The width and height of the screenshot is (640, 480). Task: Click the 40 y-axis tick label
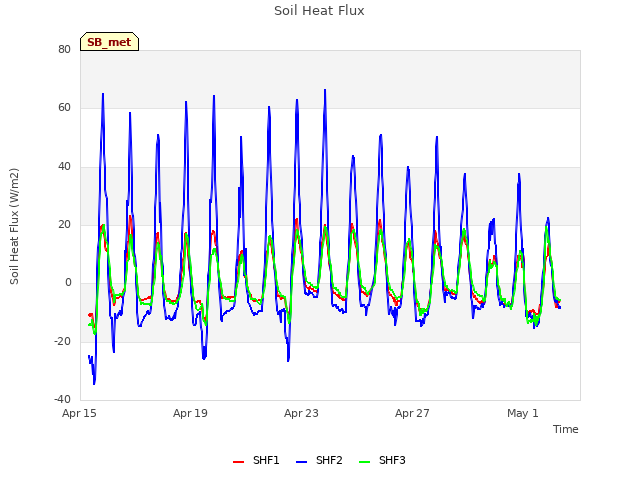tap(64, 166)
